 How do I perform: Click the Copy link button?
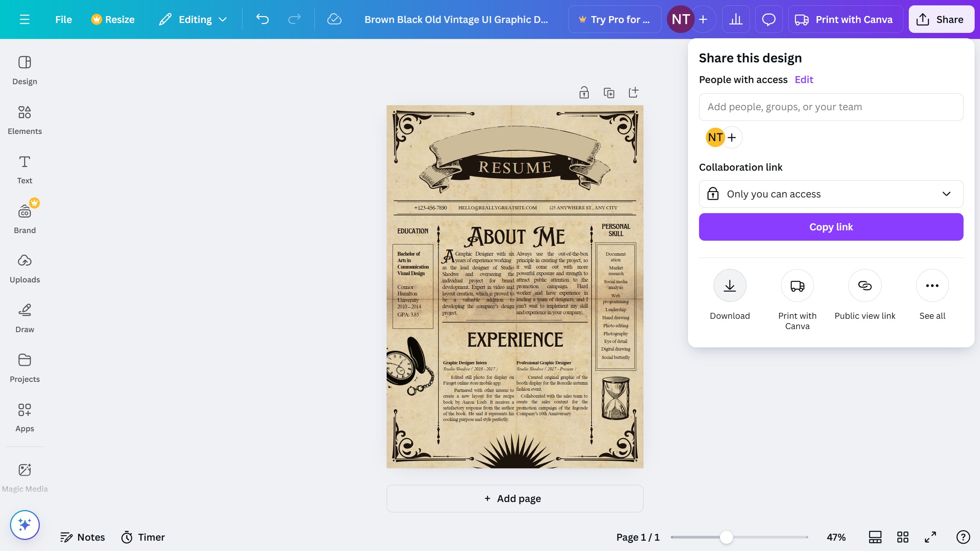(831, 227)
